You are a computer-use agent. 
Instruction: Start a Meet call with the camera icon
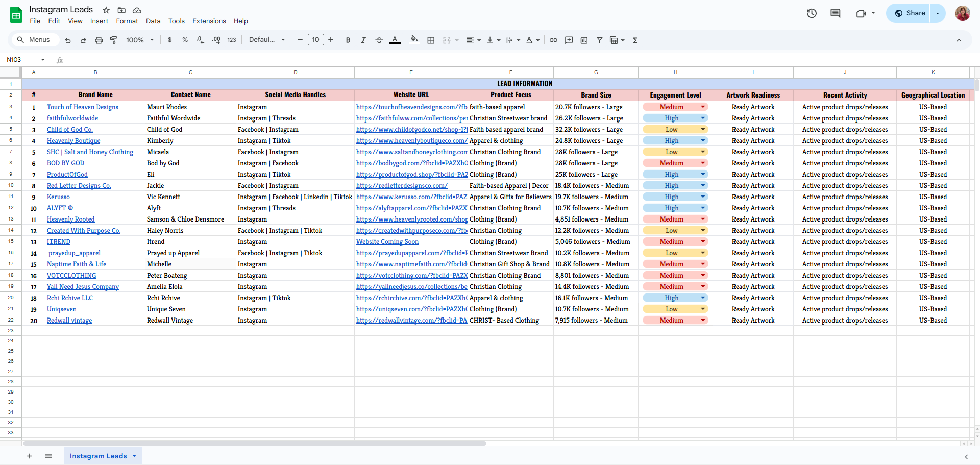(x=861, y=13)
